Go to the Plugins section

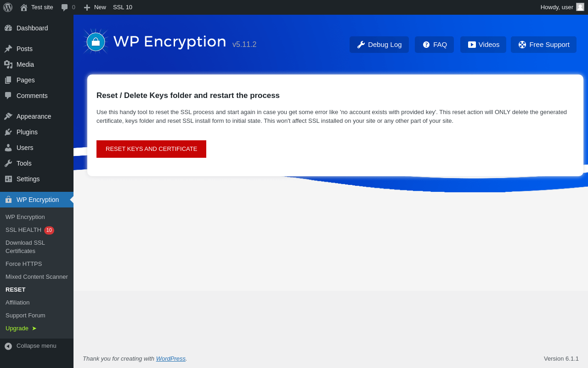[27, 132]
